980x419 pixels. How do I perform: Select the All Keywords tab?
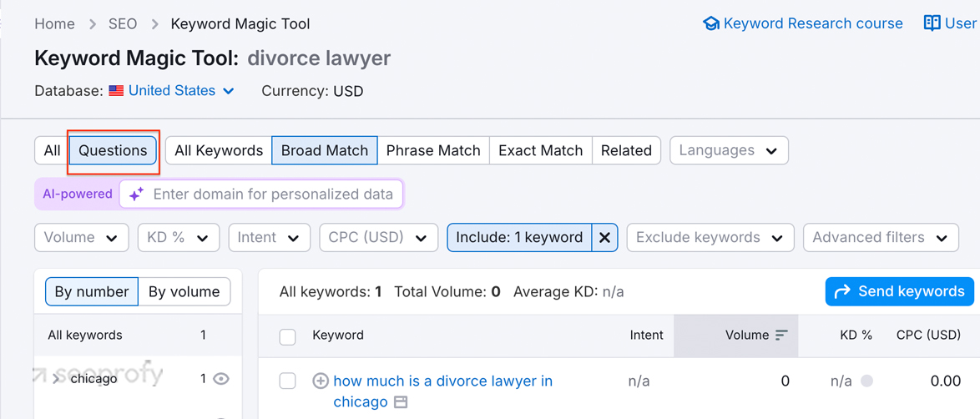pos(219,151)
